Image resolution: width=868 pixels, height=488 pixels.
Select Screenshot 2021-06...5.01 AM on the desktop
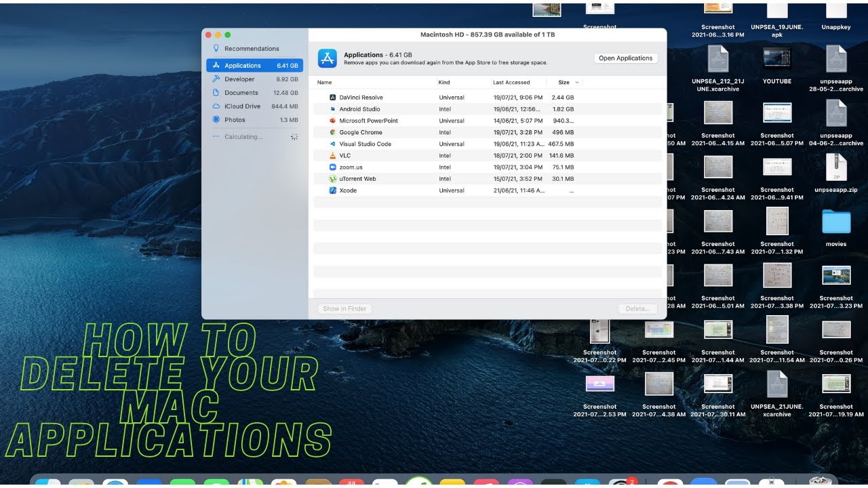(x=718, y=285)
